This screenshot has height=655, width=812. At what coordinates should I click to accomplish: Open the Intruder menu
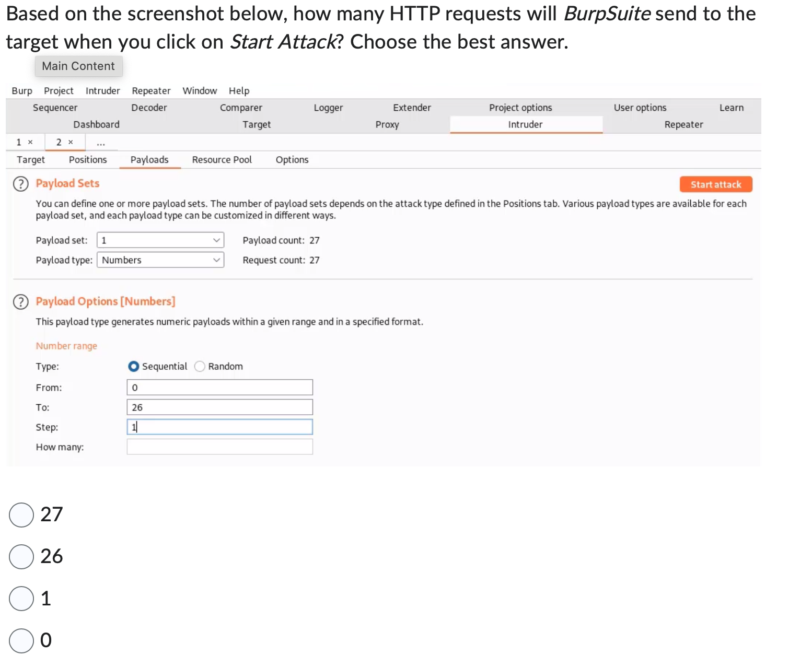click(102, 90)
